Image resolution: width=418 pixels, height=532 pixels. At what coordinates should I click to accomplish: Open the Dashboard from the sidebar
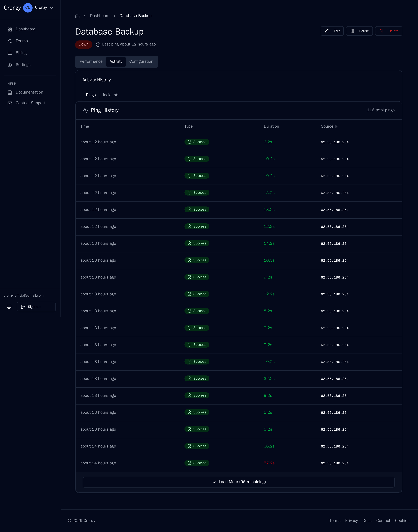(25, 29)
